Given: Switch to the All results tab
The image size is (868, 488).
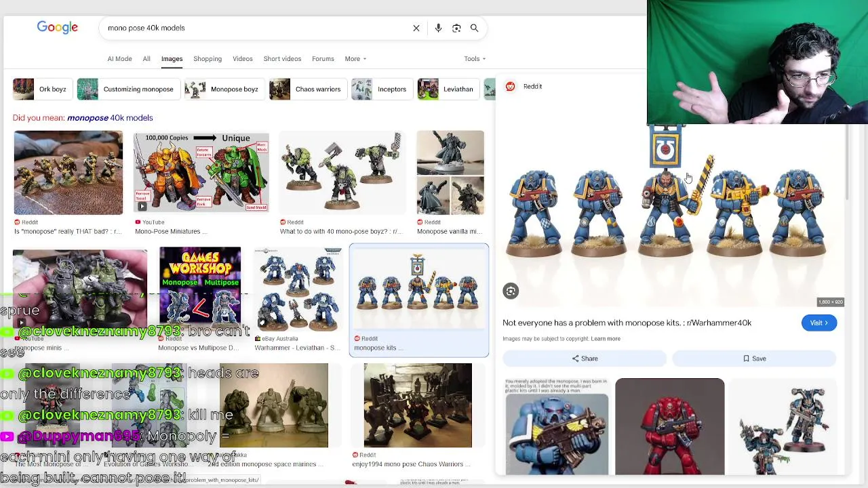Looking at the screenshot, I should [x=146, y=59].
